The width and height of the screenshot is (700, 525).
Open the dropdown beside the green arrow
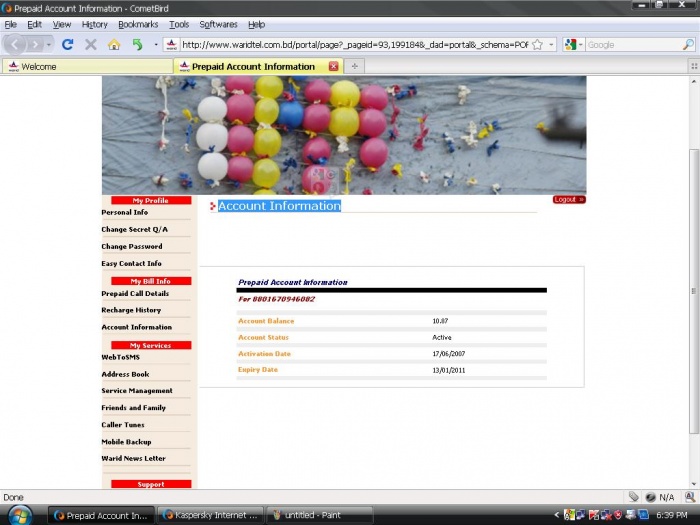[x=156, y=45]
